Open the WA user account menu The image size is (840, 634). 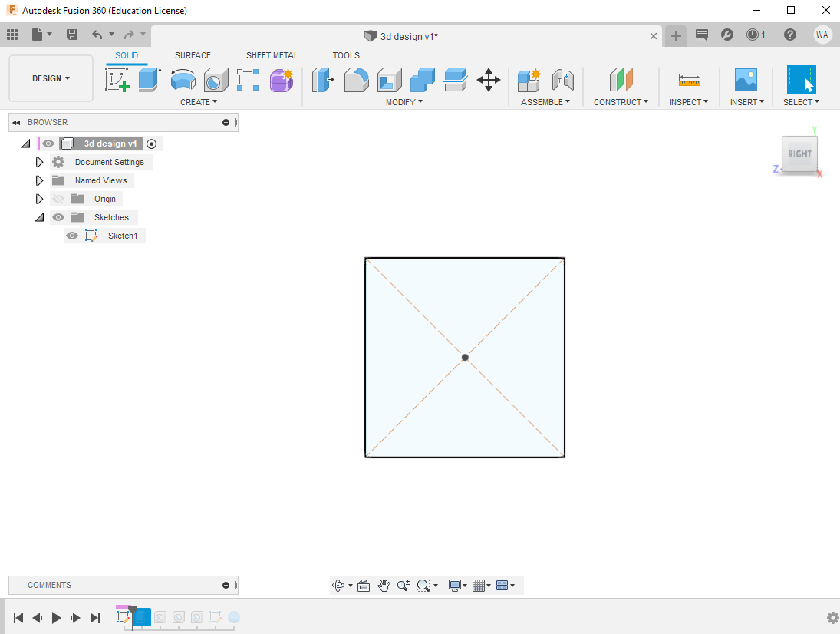(822, 35)
